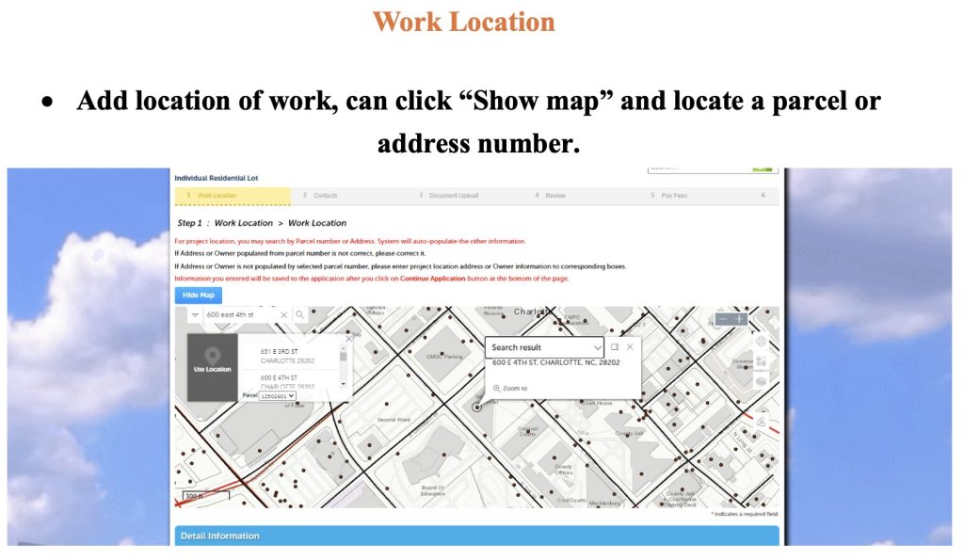Open the basemap gallery grid icon
The height and width of the screenshot is (560, 964).
click(761, 361)
